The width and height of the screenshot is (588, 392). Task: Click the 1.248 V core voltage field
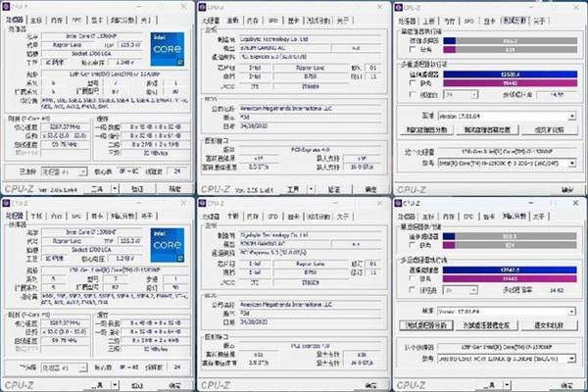pos(125,63)
